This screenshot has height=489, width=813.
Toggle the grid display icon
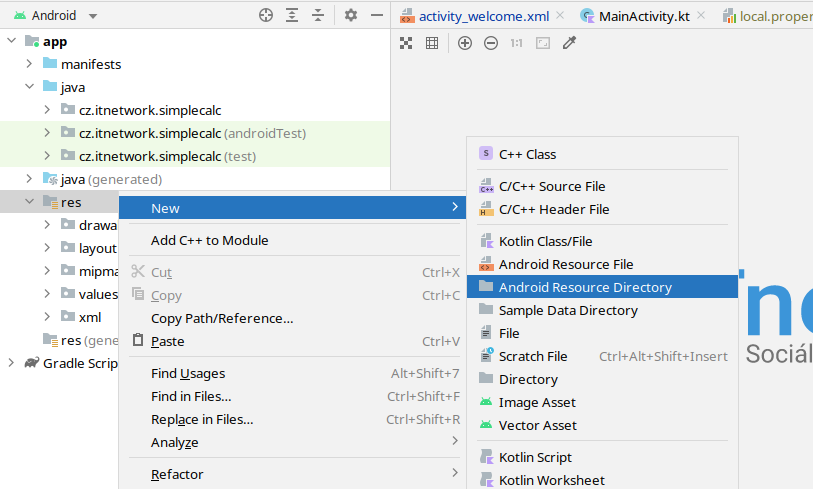pyautogui.click(x=432, y=43)
